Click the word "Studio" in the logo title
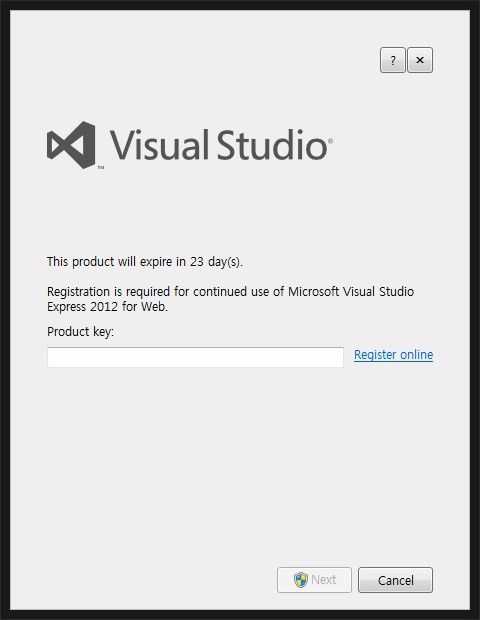The width and height of the screenshot is (480, 620). (272, 145)
